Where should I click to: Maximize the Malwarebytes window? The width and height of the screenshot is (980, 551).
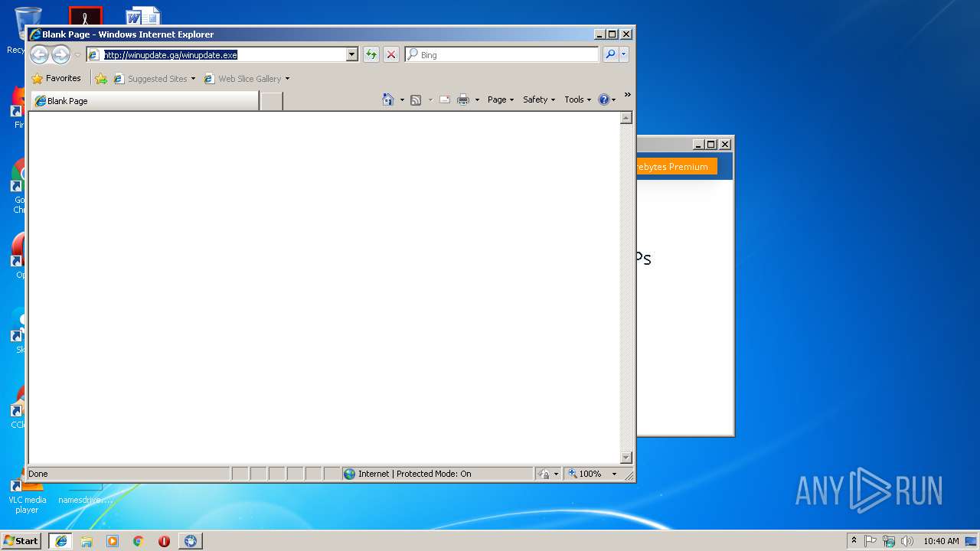click(x=711, y=144)
